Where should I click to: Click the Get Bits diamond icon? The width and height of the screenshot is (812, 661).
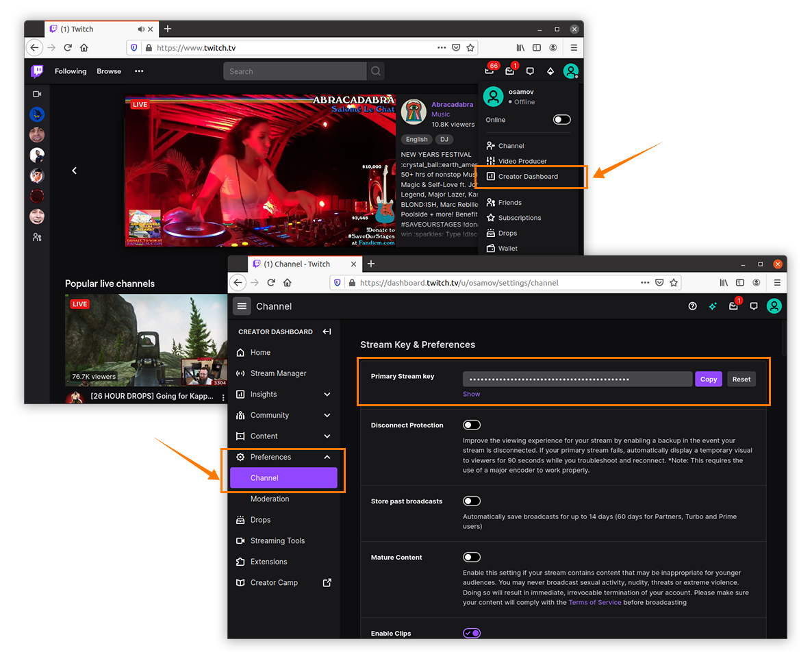(x=550, y=71)
